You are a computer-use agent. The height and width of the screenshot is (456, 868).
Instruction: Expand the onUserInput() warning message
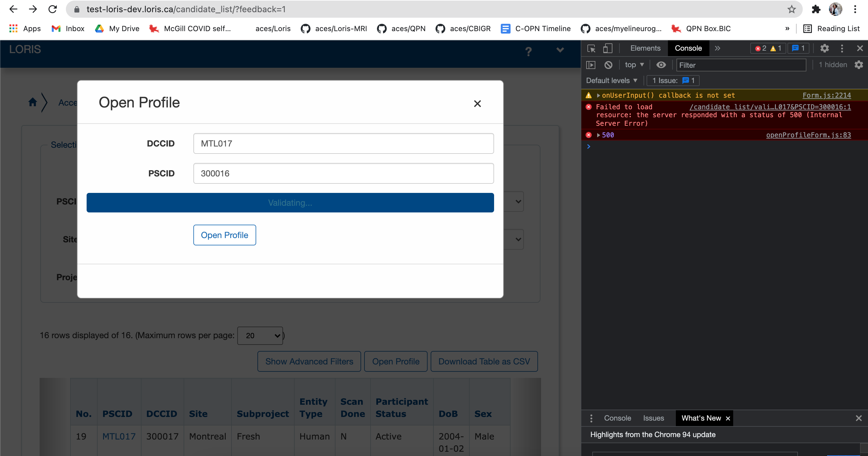coord(598,95)
